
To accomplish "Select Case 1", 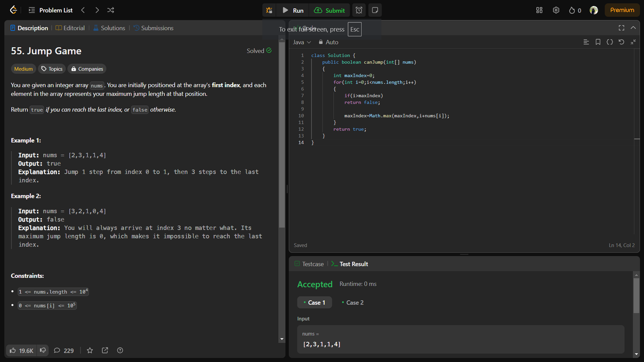I will [x=314, y=302].
